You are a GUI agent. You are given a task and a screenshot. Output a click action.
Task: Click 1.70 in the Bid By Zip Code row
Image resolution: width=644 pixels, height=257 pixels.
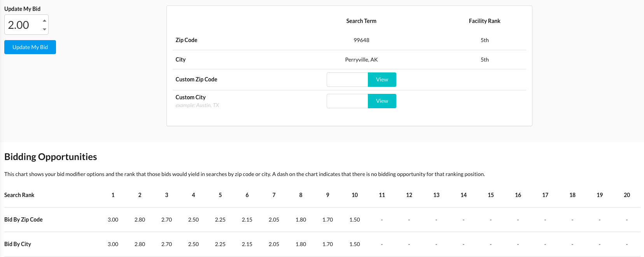point(328,220)
